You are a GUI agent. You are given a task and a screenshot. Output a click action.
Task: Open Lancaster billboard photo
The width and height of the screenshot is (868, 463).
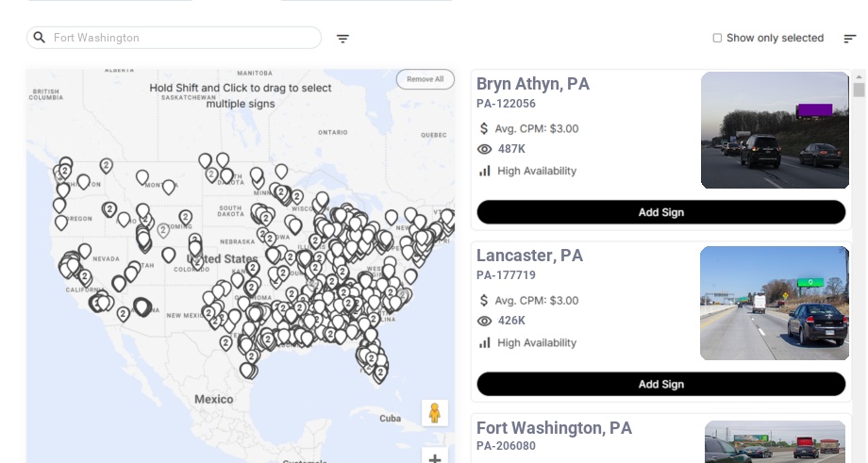775,303
